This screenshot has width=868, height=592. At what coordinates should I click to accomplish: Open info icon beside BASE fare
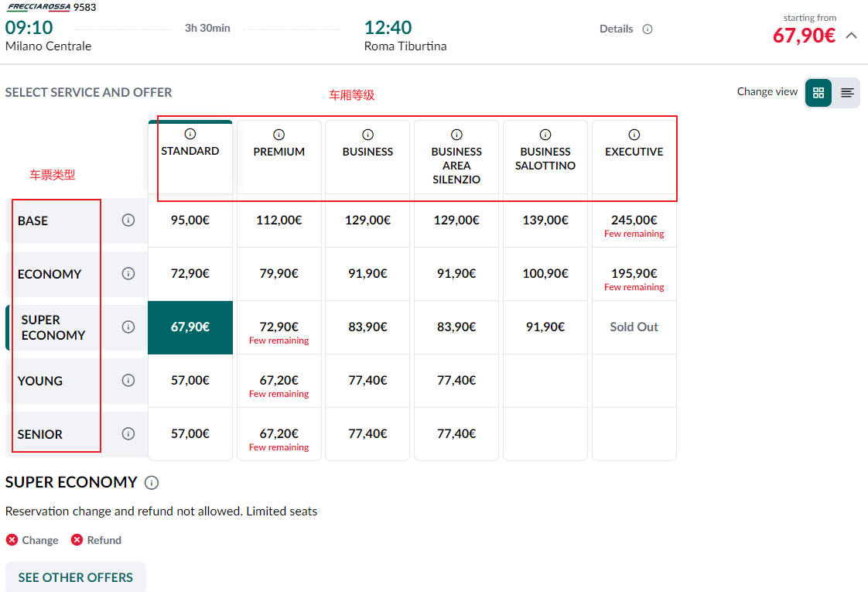[x=128, y=221]
